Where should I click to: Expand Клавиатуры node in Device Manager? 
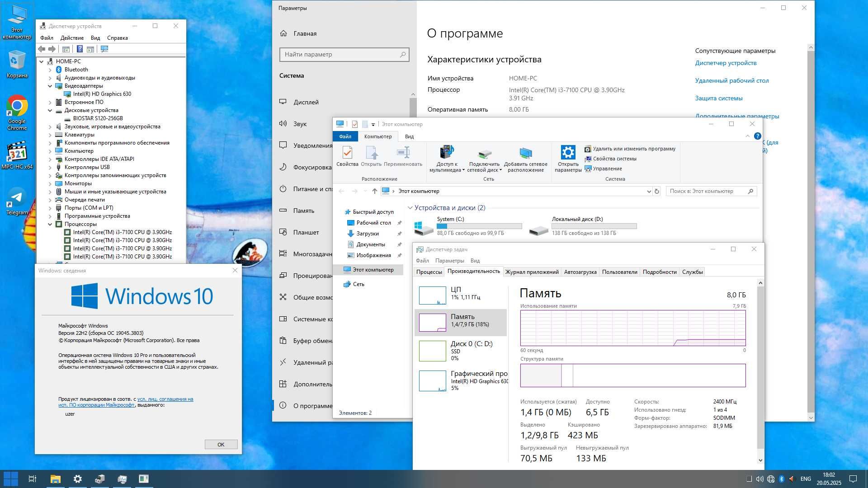pos(50,135)
